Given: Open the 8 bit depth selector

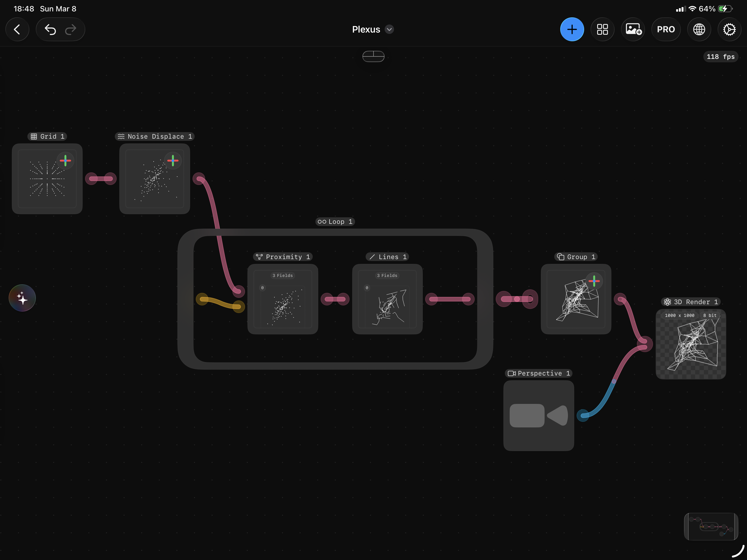Looking at the screenshot, I should pos(710,315).
